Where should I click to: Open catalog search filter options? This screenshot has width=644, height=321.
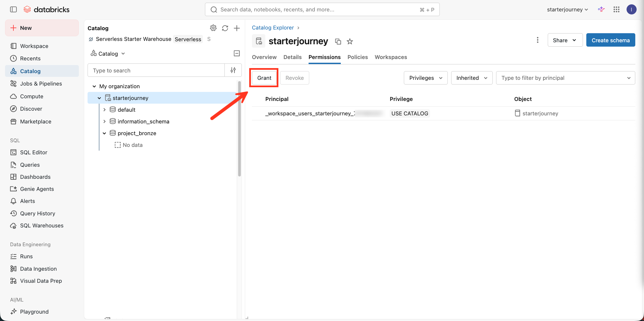[x=233, y=70]
